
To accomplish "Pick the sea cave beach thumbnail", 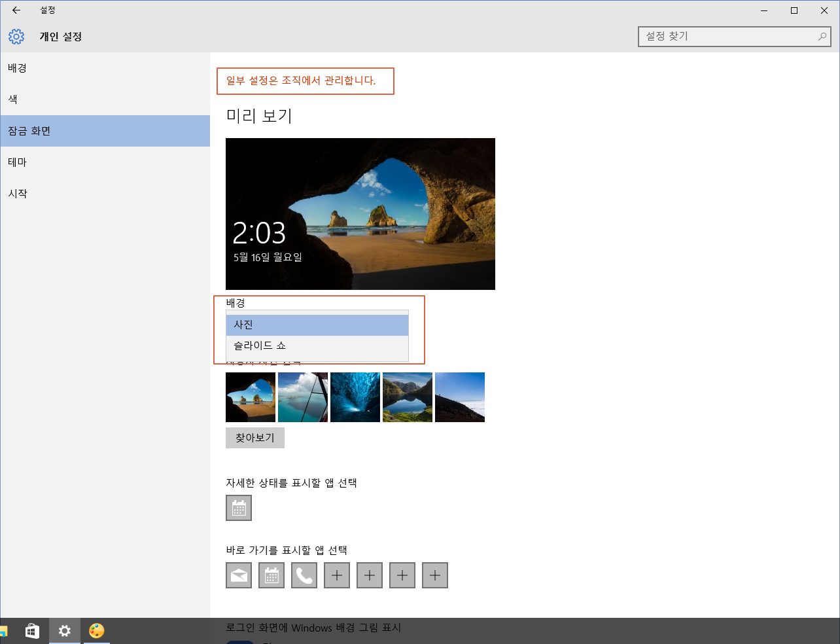I will coord(251,397).
